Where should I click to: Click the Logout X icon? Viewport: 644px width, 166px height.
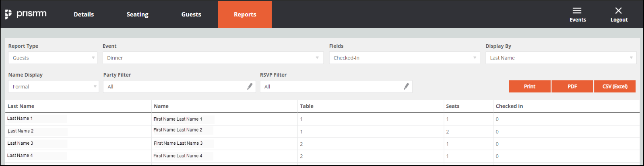click(x=619, y=10)
